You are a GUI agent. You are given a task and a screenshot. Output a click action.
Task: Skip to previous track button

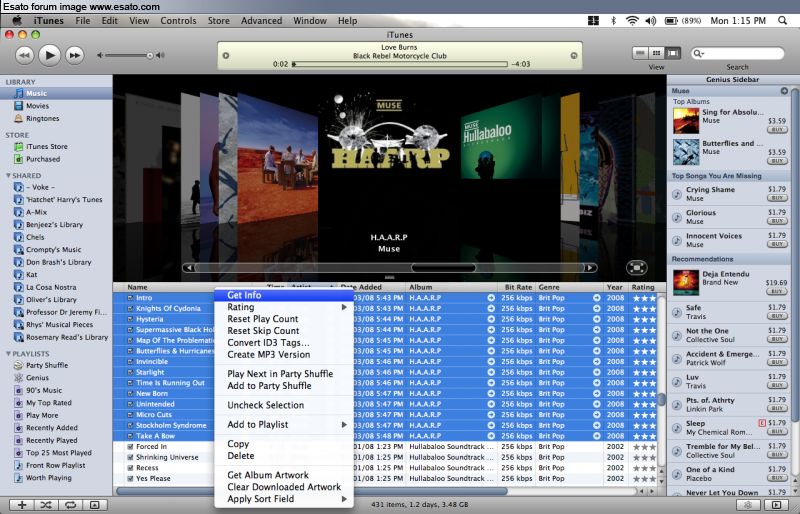pyautogui.click(x=24, y=55)
